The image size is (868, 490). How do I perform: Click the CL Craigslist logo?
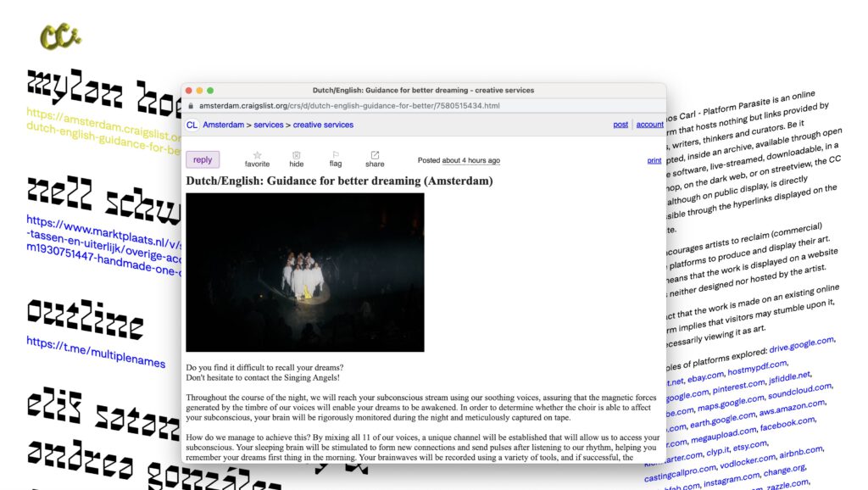coord(192,125)
